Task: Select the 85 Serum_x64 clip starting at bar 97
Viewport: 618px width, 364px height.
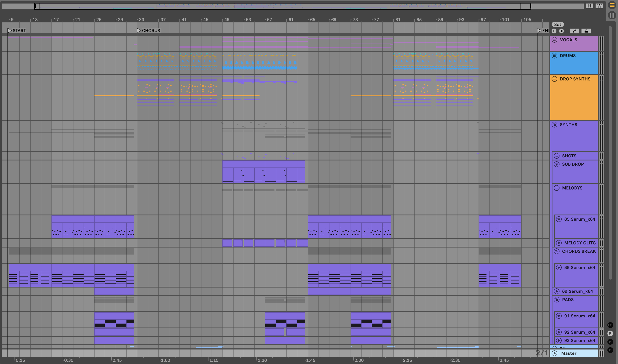Action: click(500, 227)
